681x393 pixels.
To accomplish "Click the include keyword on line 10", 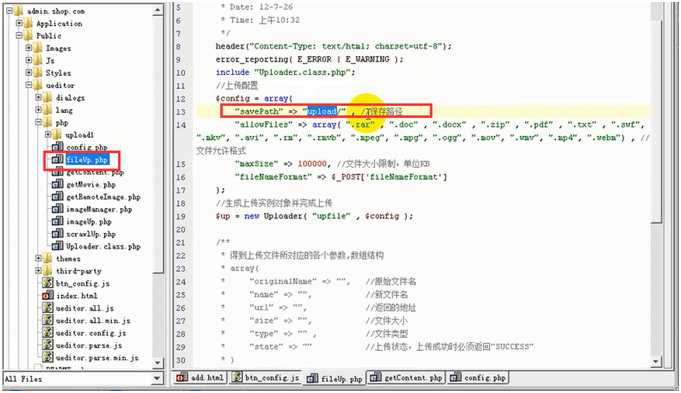I will [232, 73].
